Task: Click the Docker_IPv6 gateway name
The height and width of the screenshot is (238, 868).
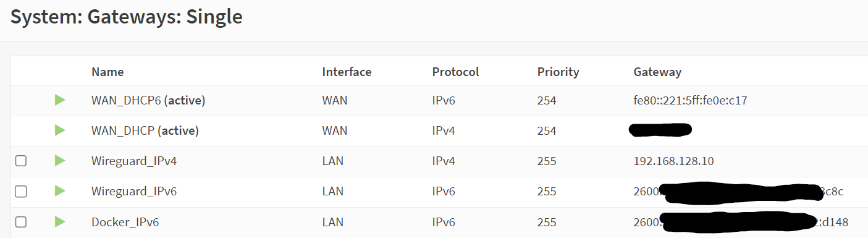Action: (125, 222)
